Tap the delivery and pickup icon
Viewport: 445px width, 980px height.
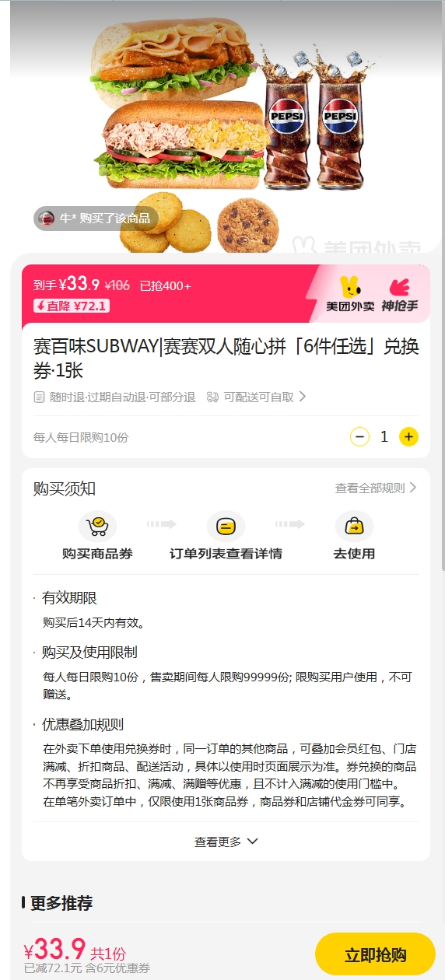[213, 397]
